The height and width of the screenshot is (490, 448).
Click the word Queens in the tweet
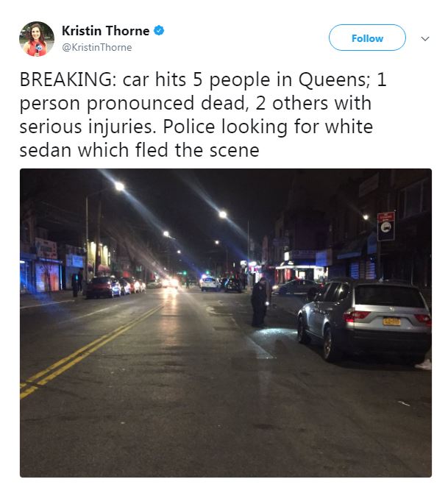pyautogui.click(x=334, y=79)
